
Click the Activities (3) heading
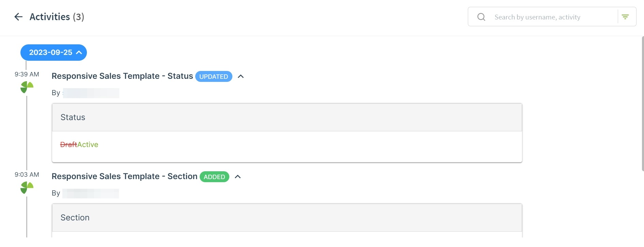(x=57, y=17)
